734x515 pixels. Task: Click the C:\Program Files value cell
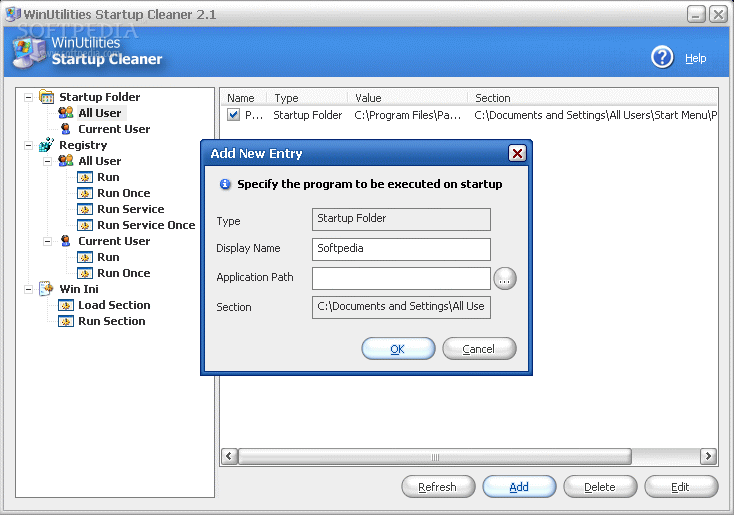(x=407, y=115)
